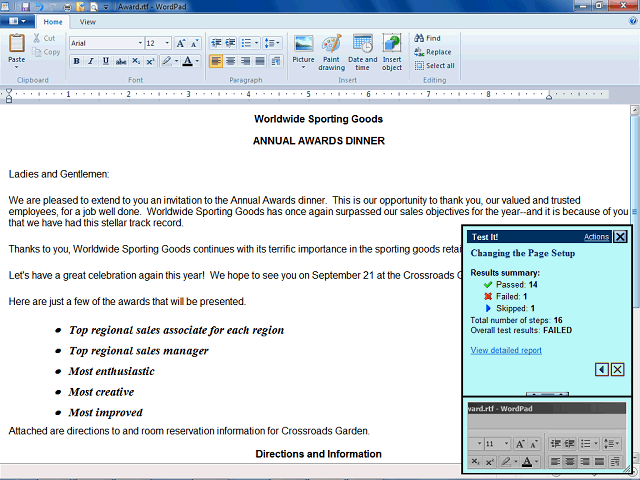This screenshot has width=640, height=480.
Task: Click the "Directions and Information" heading
Action: coord(318,454)
